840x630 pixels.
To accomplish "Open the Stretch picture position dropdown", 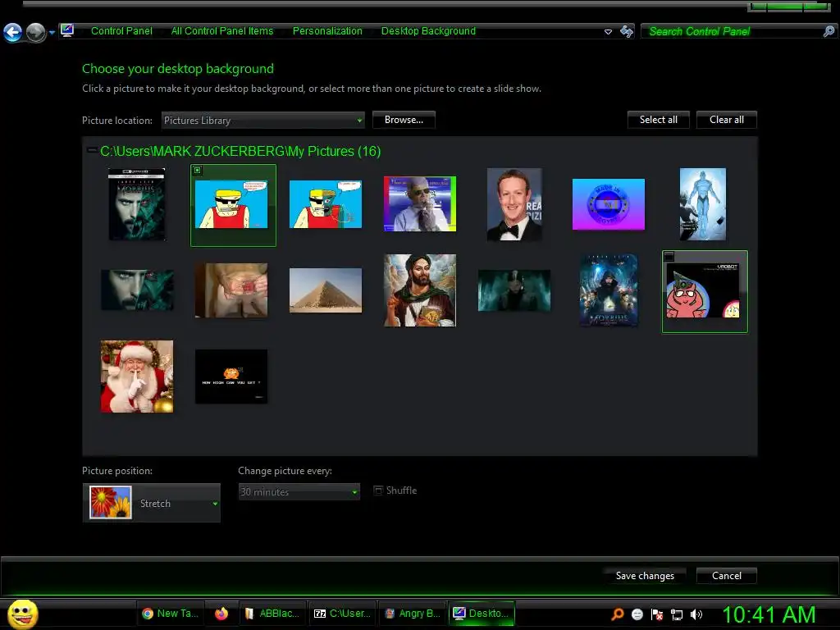I will pos(152,503).
